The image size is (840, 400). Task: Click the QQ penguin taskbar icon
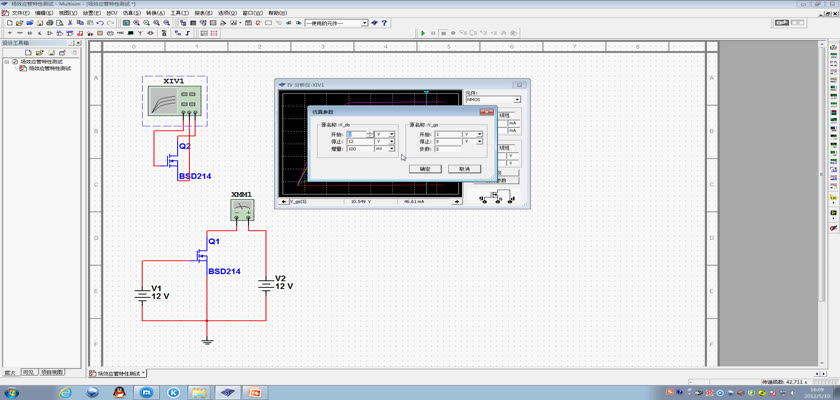tap(119, 393)
